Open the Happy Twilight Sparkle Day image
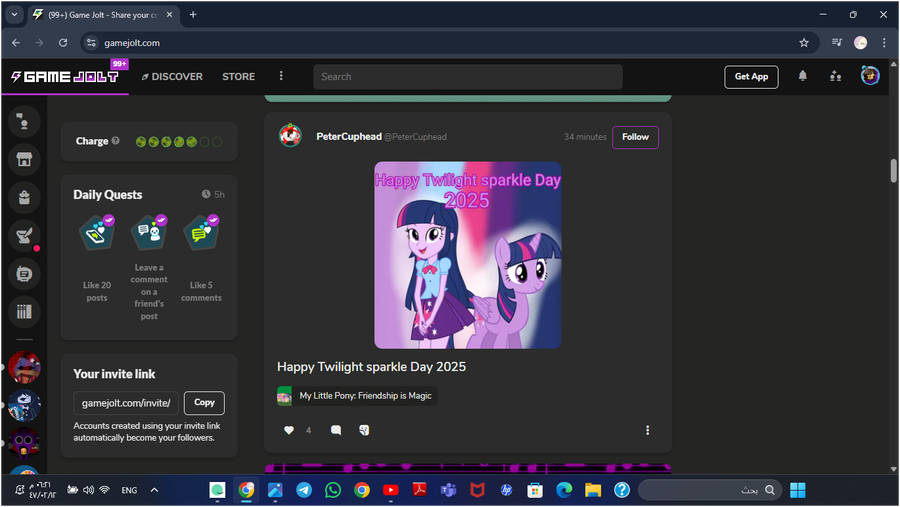The image size is (900, 507). point(468,255)
